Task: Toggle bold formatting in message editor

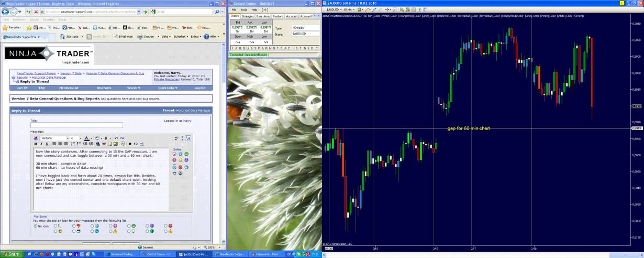Action: pos(36,144)
